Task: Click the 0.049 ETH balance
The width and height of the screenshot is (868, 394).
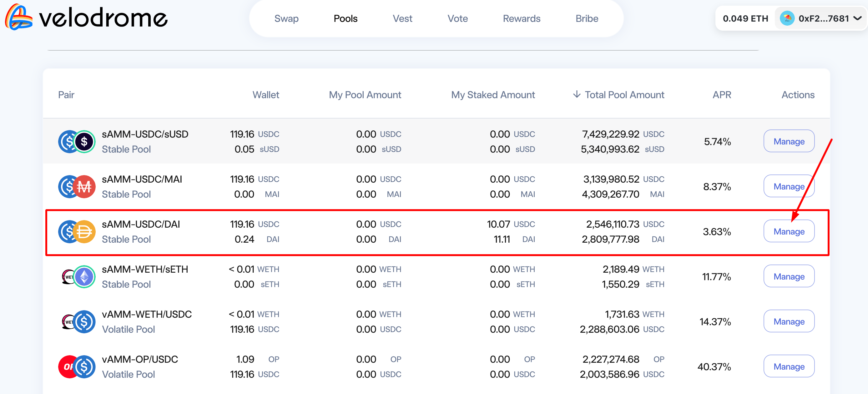Action: [x=745, y=18]
